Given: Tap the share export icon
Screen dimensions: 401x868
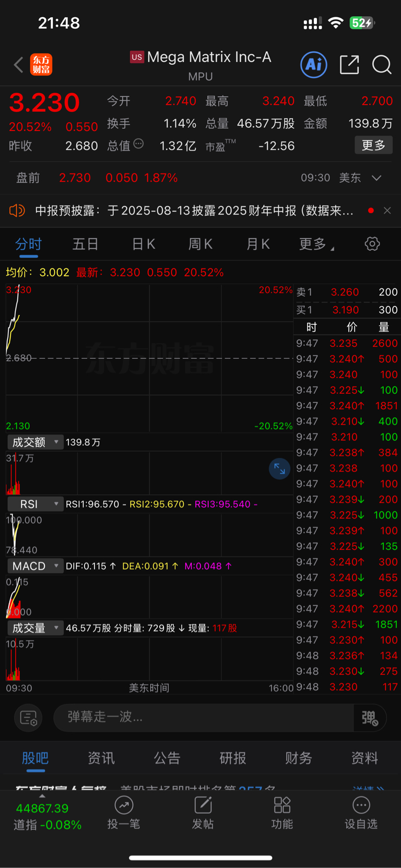Looking at the screenshot, I should click(x=349, y=65).
